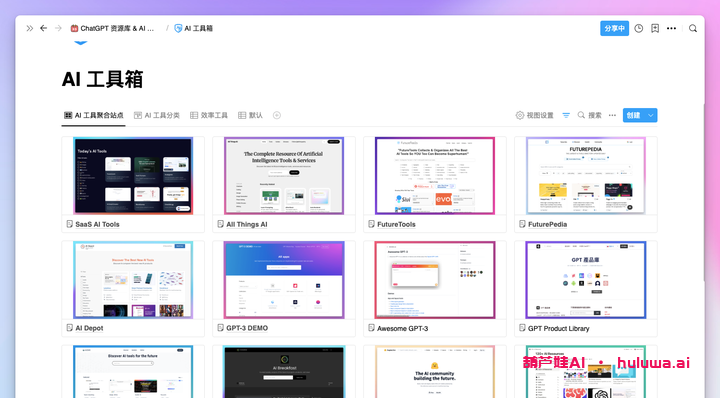Screen dimensions: 720x398
Task: Open database three-dot options menu
Action: 613,115
